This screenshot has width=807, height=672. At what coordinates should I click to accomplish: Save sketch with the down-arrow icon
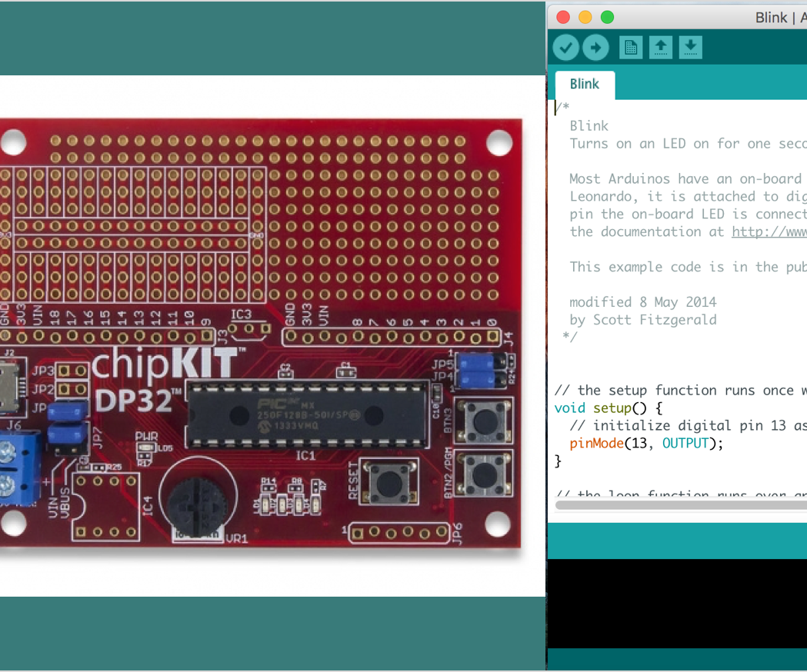690,48
